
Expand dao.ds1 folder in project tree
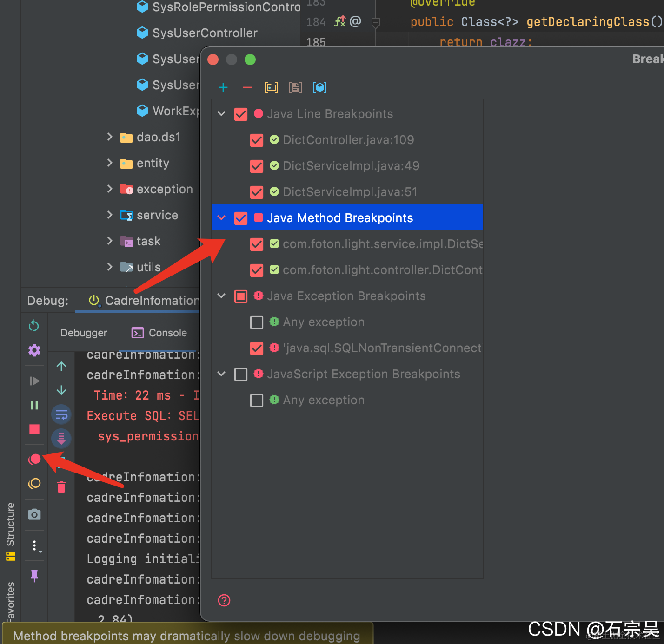pos(110,137)
